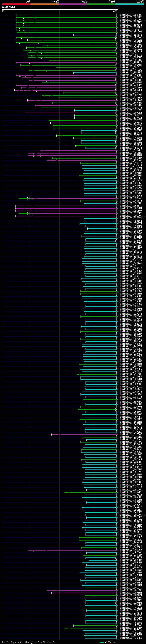Click hit label UniRef100_A9TUM8
This screenshot has height=644, width=146.
coord(131,60)
